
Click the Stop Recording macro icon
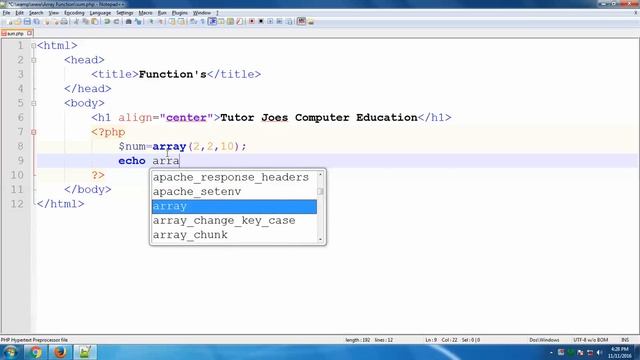[x=261, y=21]
